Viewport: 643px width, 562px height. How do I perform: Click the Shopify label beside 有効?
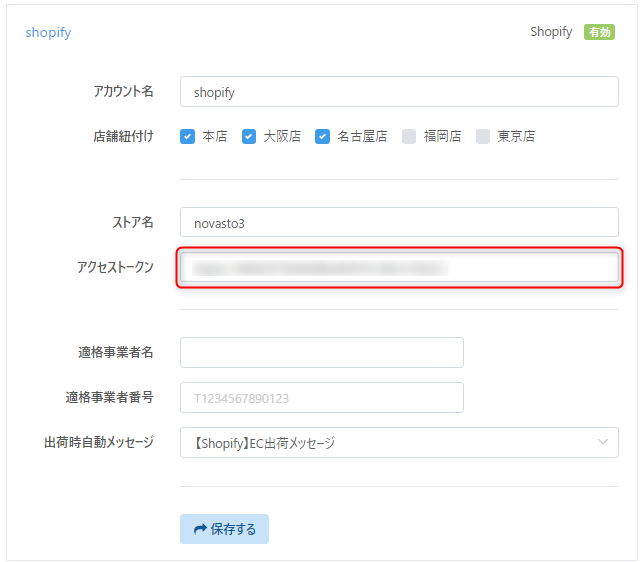pyautogui.click(x=551, y=32)
